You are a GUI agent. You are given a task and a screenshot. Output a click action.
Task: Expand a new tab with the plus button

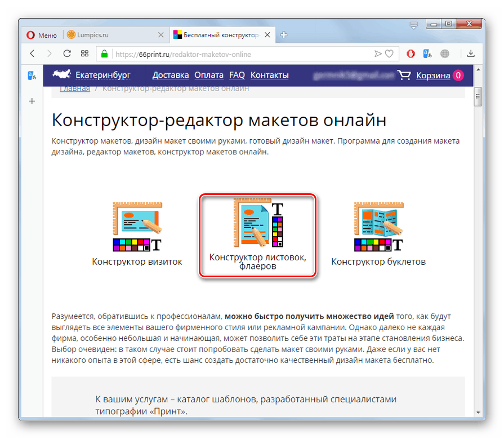click(284, 34)
